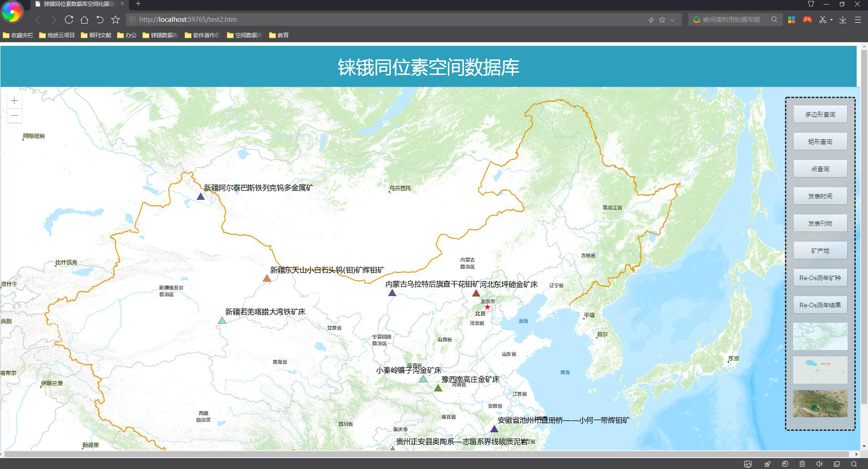868x469 pixels.
Task: Open the browser downloads icon
Action: click(x=843, y=20)
